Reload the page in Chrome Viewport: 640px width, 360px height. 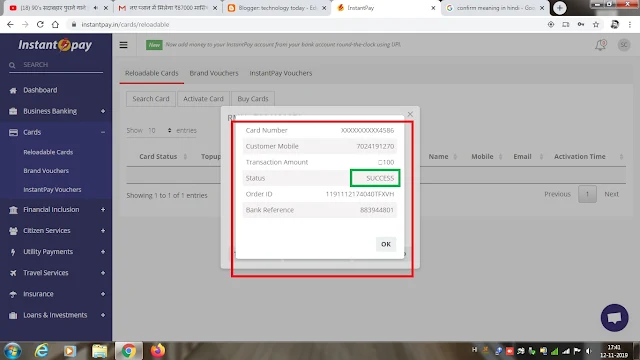coord(40,24)
